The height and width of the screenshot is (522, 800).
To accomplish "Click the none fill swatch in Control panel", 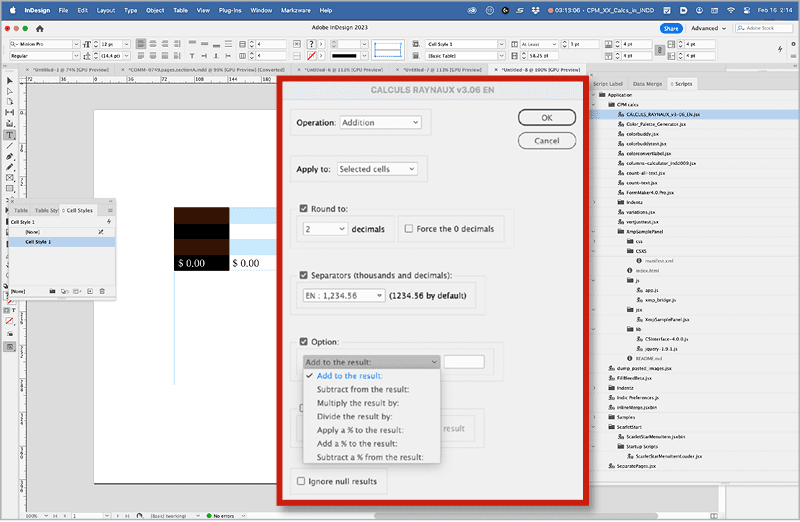I will click(x=311, y=56).
